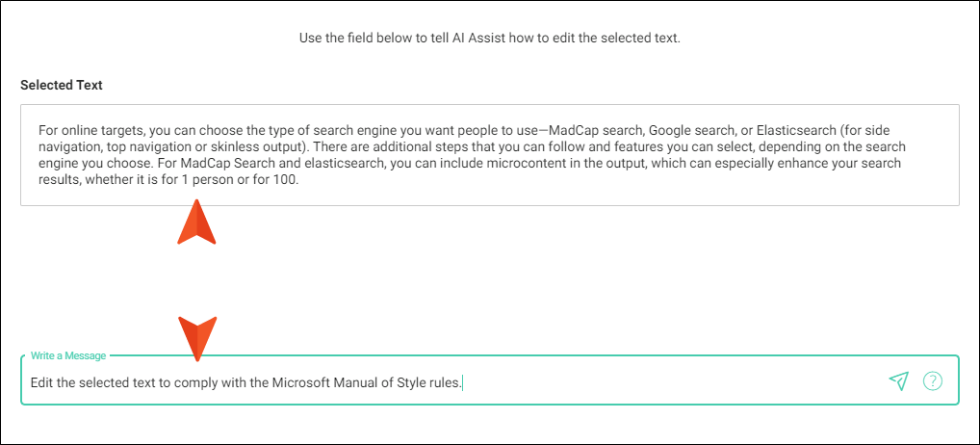
Task: Focus the Write a Message input field
Action: pyautogui.click(x=489, y=380)
